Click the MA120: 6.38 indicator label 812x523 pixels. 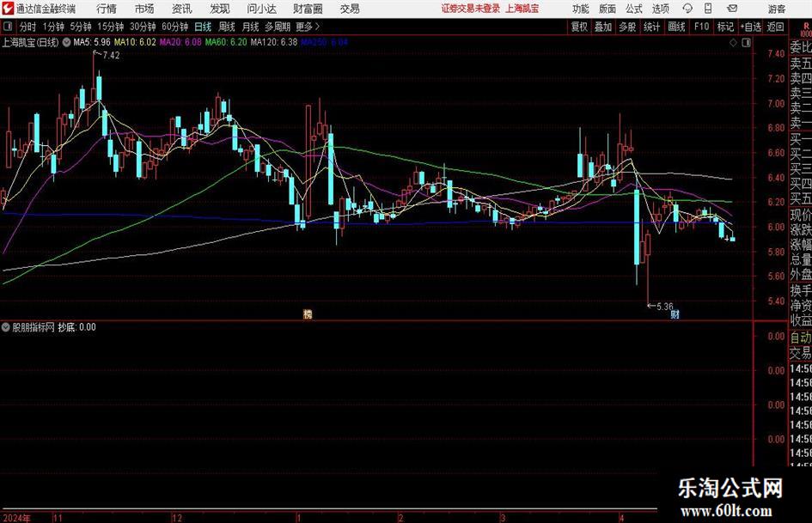tap(274, 42)
